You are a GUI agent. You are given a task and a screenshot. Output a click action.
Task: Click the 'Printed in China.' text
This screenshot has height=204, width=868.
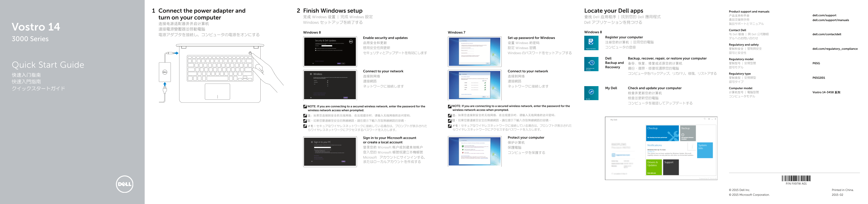click(x=842, y=190)
